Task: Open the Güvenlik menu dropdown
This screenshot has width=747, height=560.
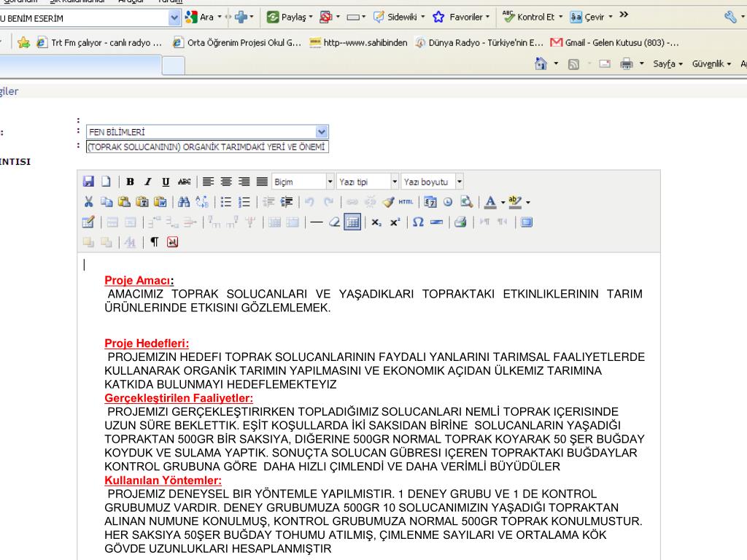Action: [x=711, y=64]
